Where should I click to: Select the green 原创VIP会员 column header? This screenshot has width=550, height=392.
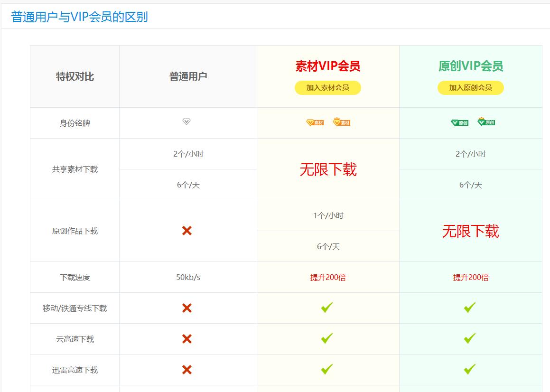pos(470,65)
